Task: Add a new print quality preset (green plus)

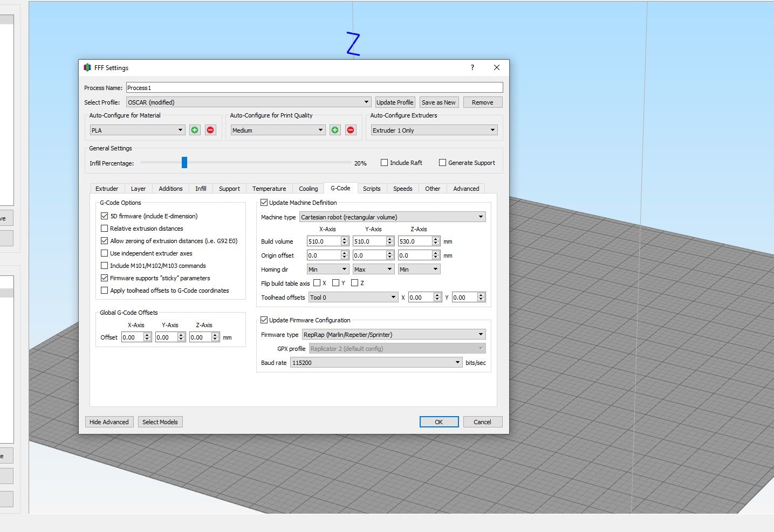Action: point(335,130)
